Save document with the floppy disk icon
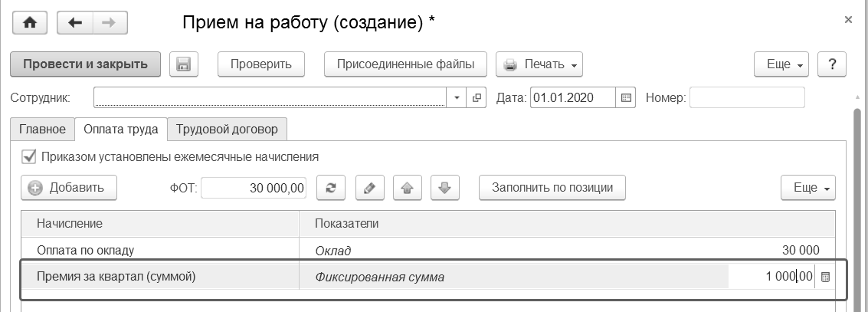The image size is (868, 312). (x=184, y=64)
